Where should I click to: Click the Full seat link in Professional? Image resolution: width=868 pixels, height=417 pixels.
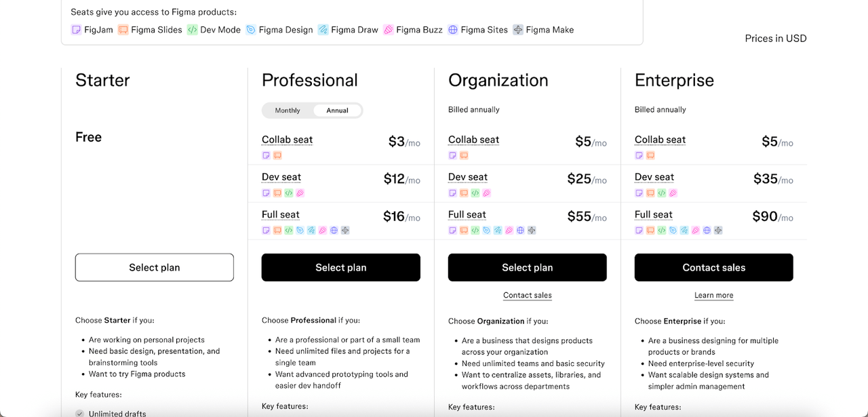coord(280,214)
